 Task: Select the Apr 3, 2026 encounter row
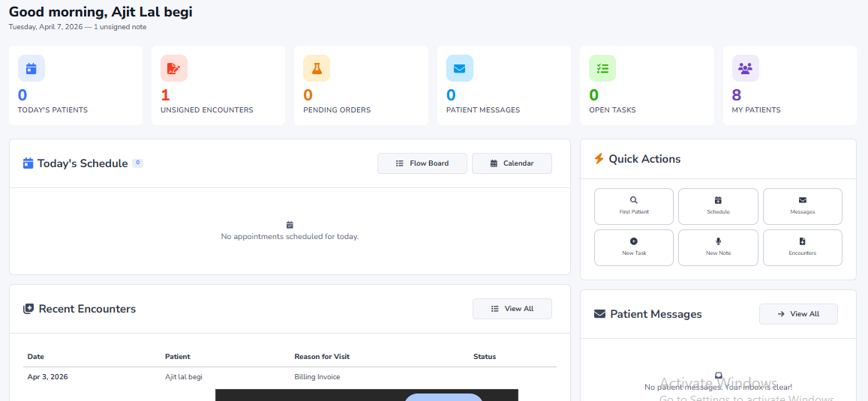(x=47, y=377)
